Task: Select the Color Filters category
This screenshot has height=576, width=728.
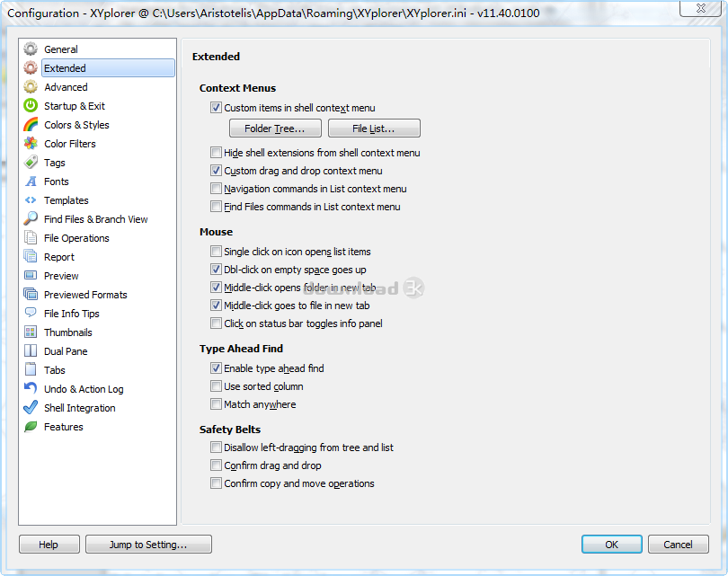Action: pos(69,144)
